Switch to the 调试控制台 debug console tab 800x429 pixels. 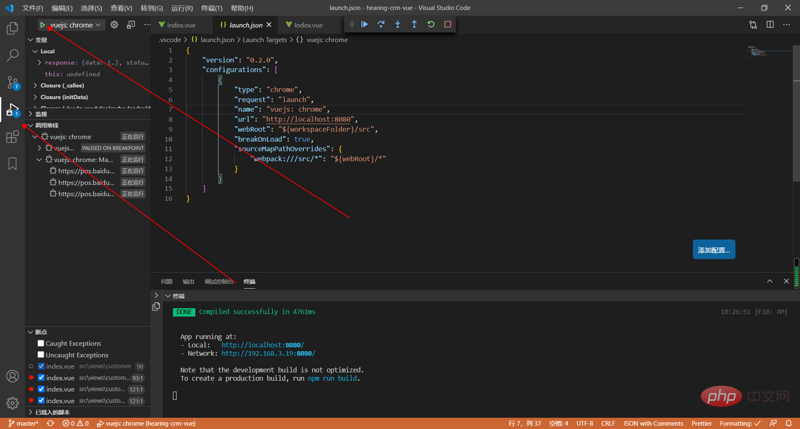(219, 282)
